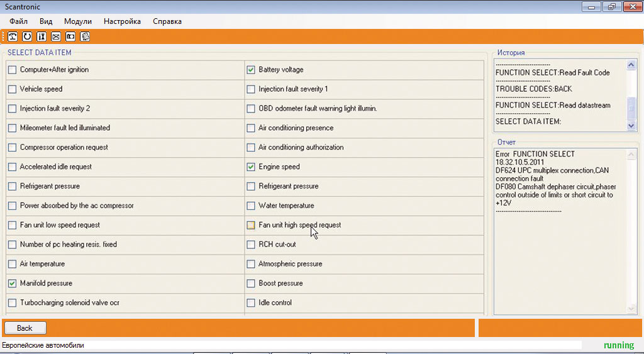This screenshot has width=644, height=354.
Task: Uncheck the Engine speed data item
Action: pyautogui.click(x=251, y=167)
